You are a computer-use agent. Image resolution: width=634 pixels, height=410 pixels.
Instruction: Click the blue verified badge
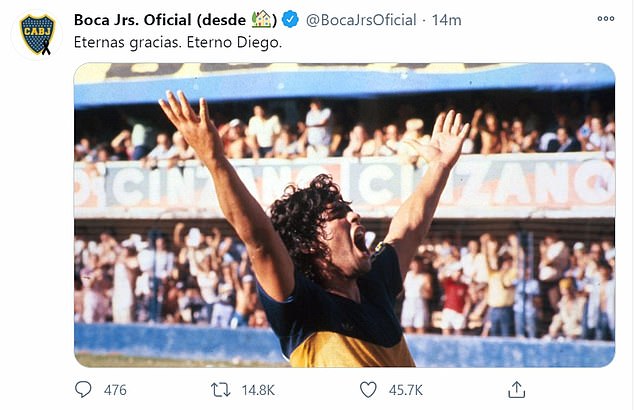click(x=290, y=19)
